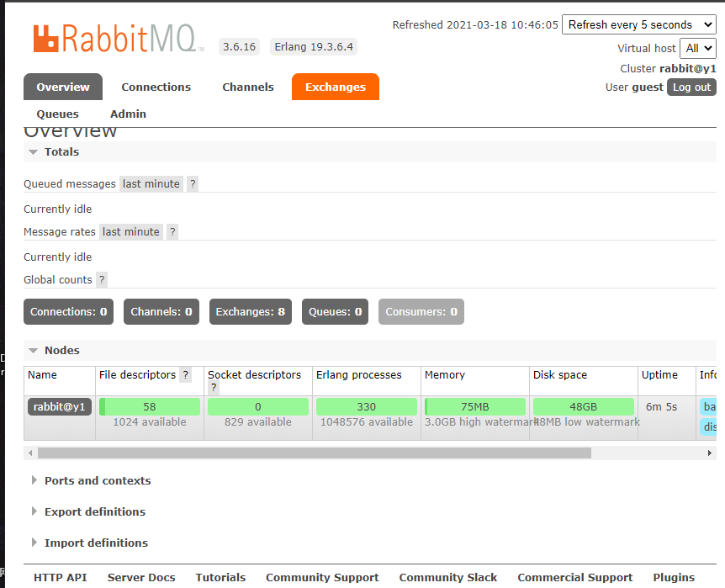725x588 pixels.
Task: Click the Disk space 48GB bar
Action: coord(584,406)
